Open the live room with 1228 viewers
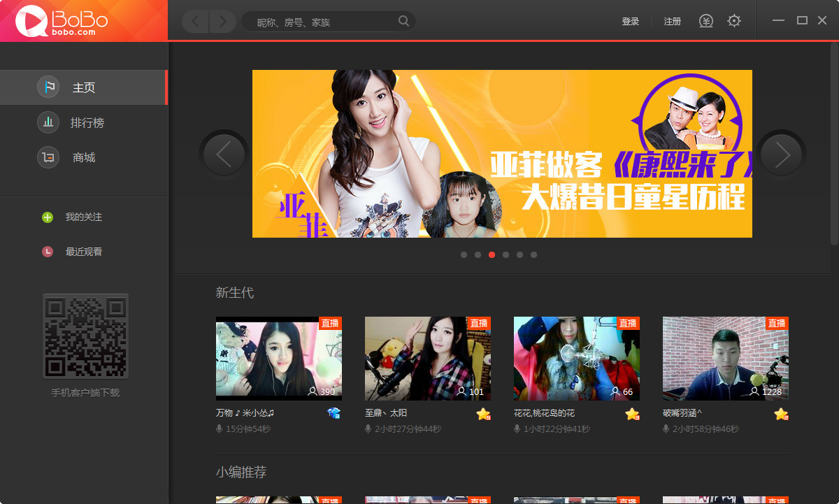The height and width of the screenshot is (504, 839). (x=726, y=359)
